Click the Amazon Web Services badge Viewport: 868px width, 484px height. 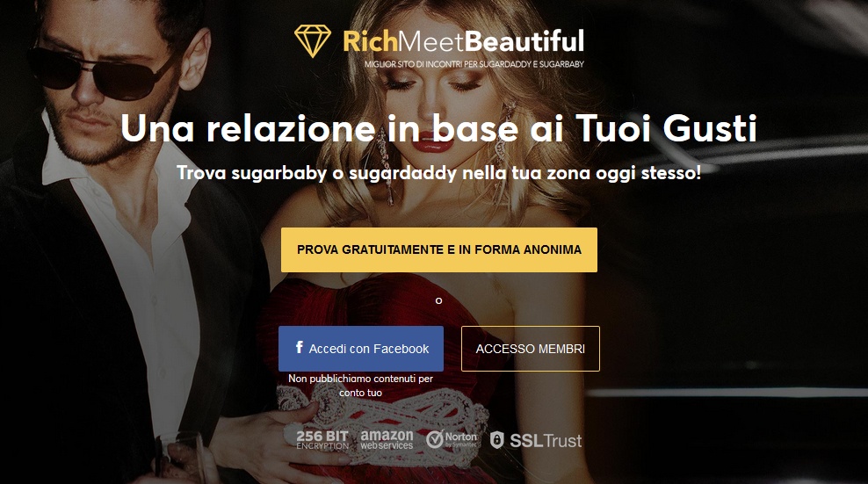coord(387,440)
